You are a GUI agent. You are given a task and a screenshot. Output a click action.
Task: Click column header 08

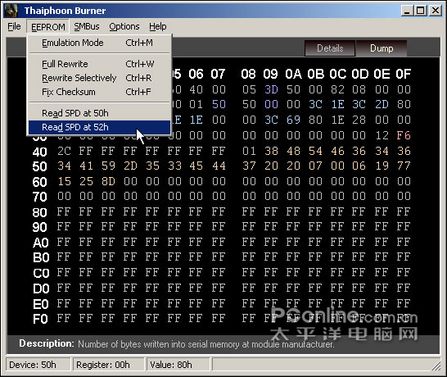coord(248,74)
